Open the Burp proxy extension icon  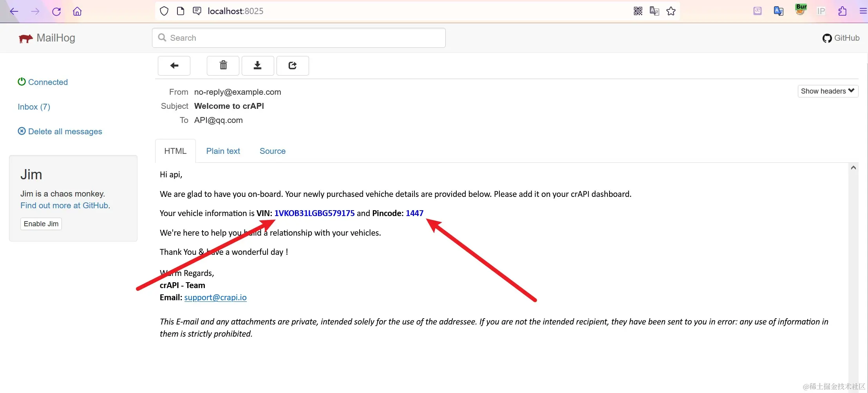coord(801,10)
